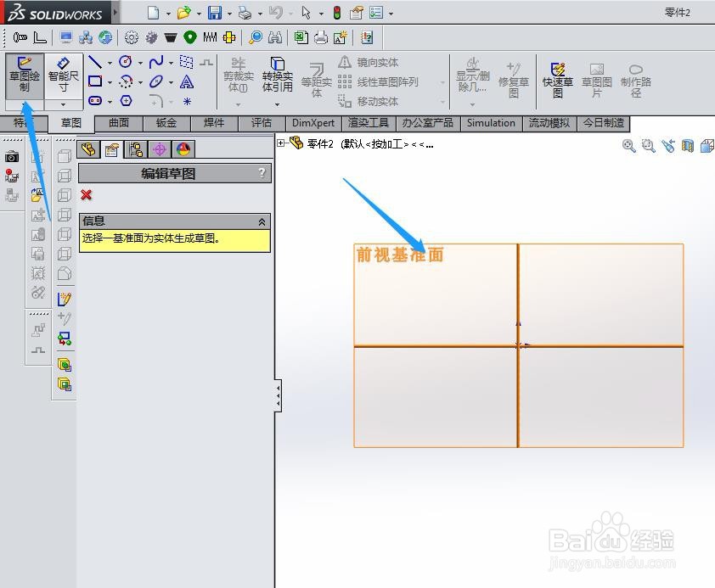Click the help question mark in 编辑草图 header
The height and width of the screenshot is (588, 715).
[x=262, y=172]
